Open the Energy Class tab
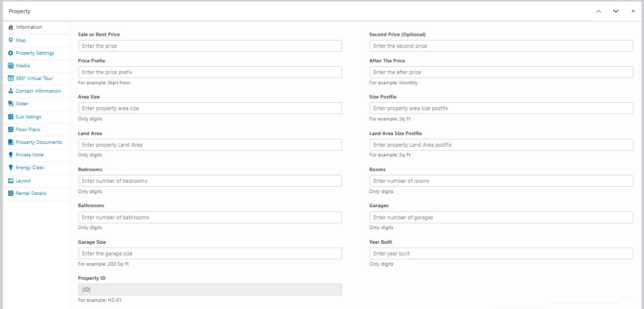The height and width of the screenshot is (309, 644). 37,168
